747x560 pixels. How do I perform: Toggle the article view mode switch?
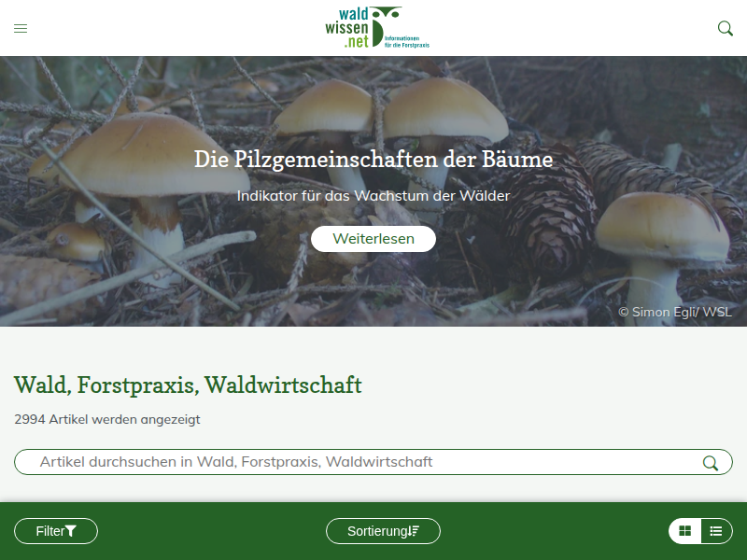pos(700,530)
